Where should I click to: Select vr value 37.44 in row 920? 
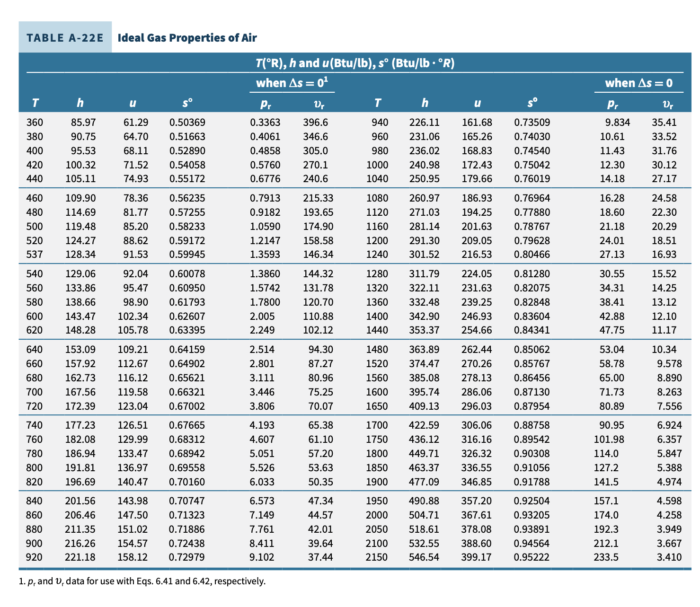click(320, 557)
